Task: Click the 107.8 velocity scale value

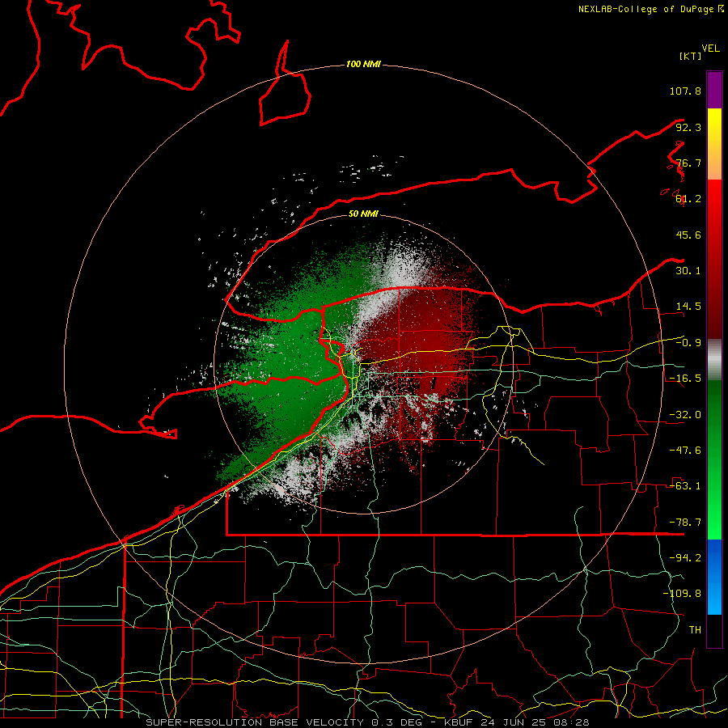Action: [685, 91]
